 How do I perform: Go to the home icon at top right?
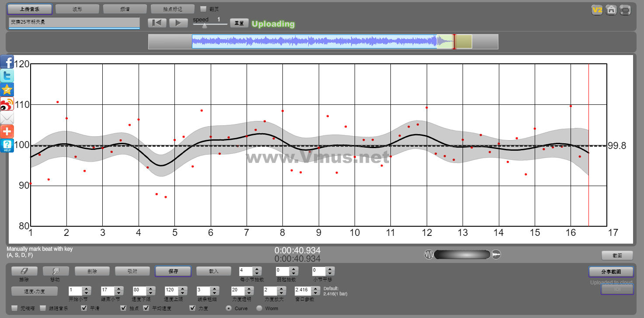611,10
